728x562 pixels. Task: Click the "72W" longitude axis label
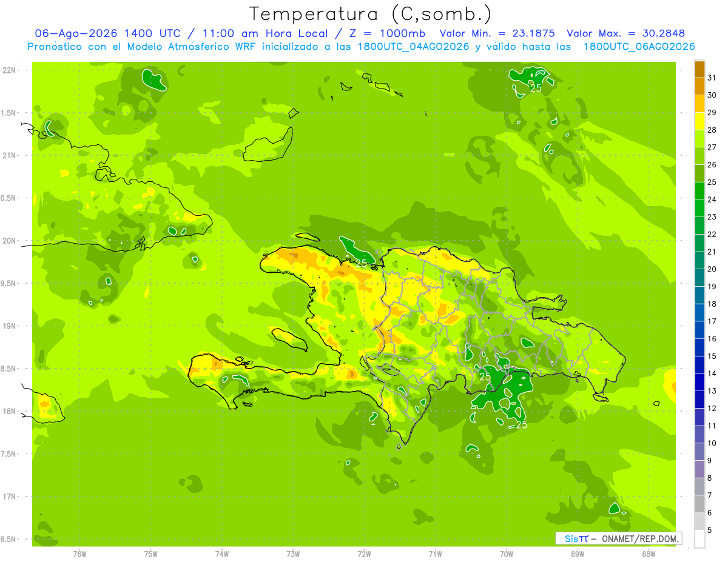tap(364, 555)
